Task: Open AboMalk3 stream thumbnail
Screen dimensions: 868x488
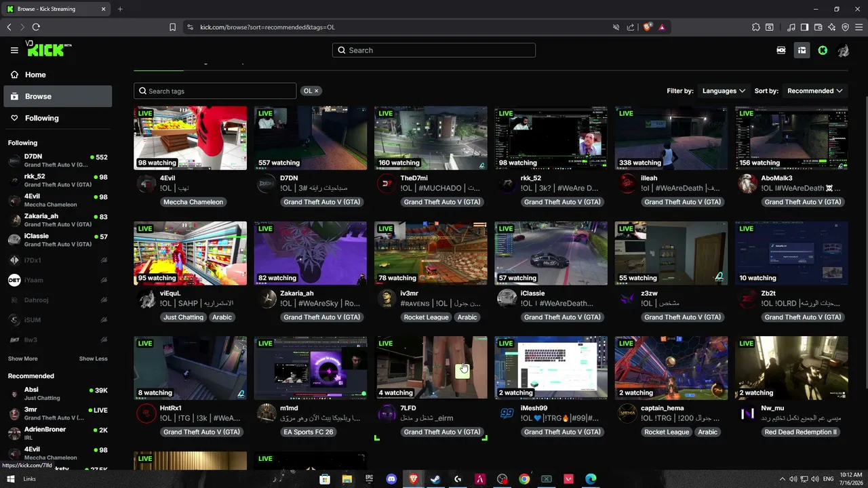Action: click(791, 138)
